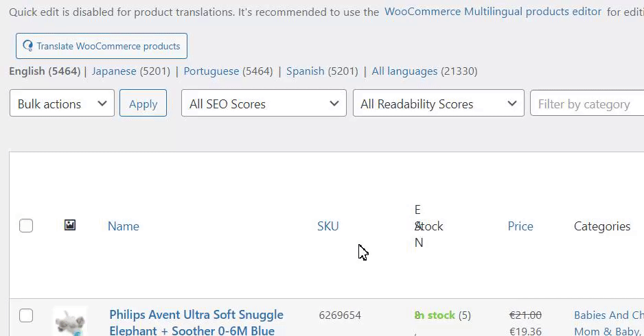
Task: Open the All Readability Scores dropdown
Action: coord(438,104)
